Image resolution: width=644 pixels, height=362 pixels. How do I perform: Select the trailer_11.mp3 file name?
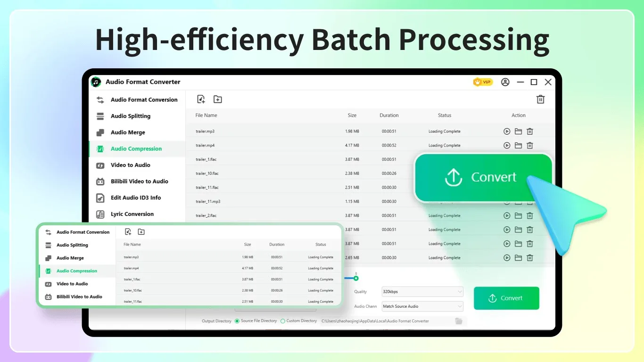[208, 202]
